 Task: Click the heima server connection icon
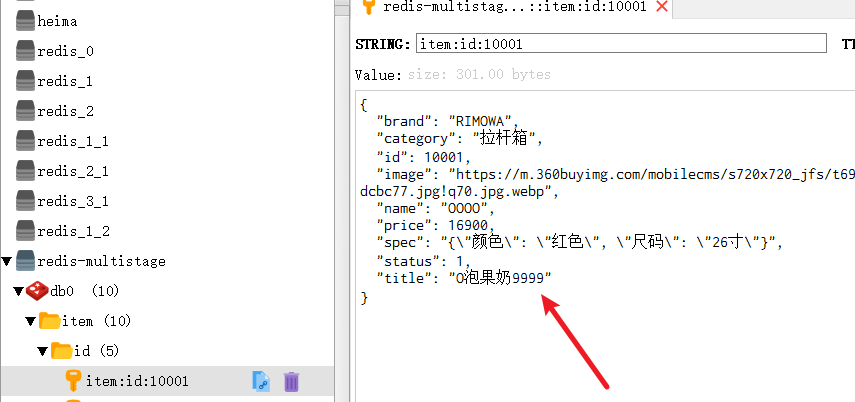tap(23, 20)
